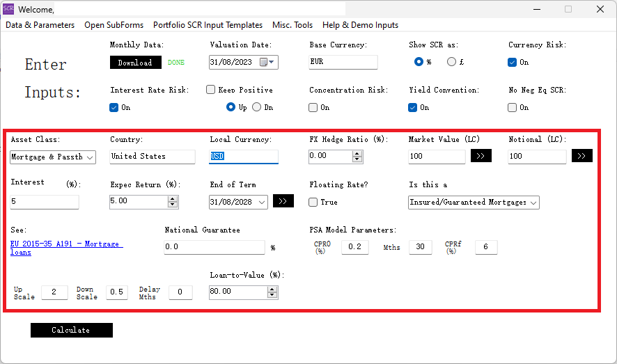
Task: Toggle the Currency Risk On checkbox
Action: pyautogui.click(x=513, y=62)
